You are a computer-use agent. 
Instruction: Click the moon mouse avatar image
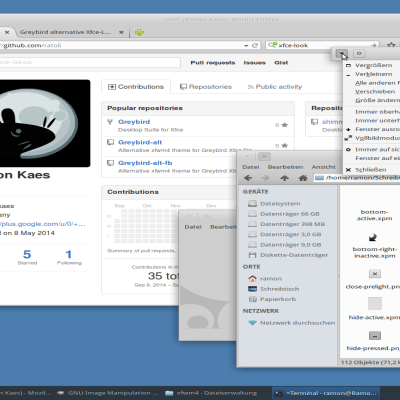45,123
